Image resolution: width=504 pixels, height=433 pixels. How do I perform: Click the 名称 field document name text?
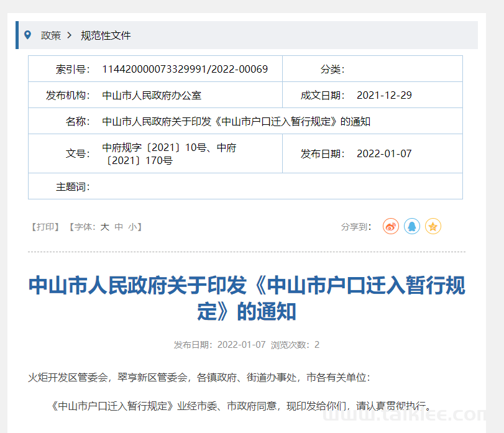[x=236, y=122]
